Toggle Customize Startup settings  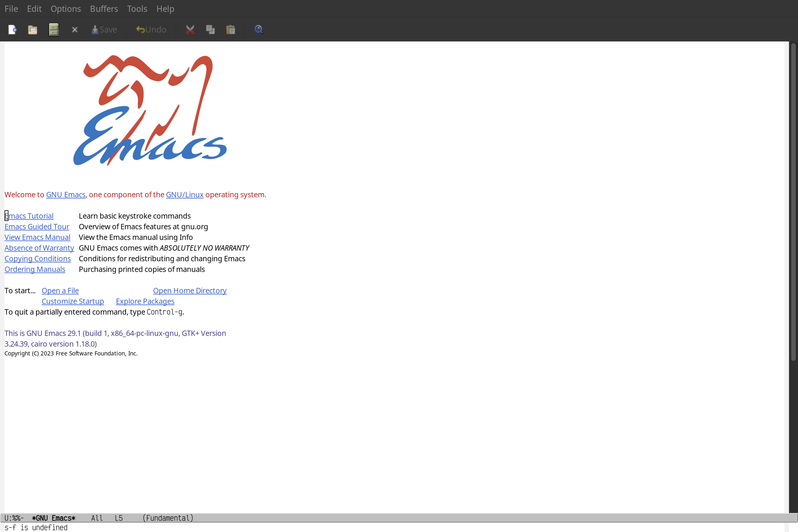pyautogui.click(x=72, y=301)
